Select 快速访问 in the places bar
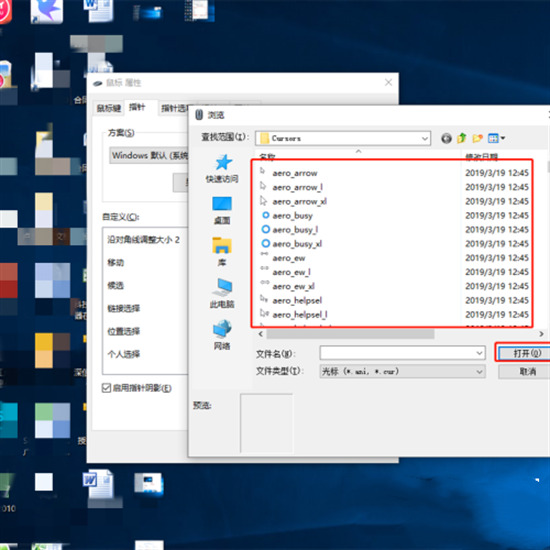The width and height of the screenshot is (550, 550). pyautogui.click(x=222, y=169)
